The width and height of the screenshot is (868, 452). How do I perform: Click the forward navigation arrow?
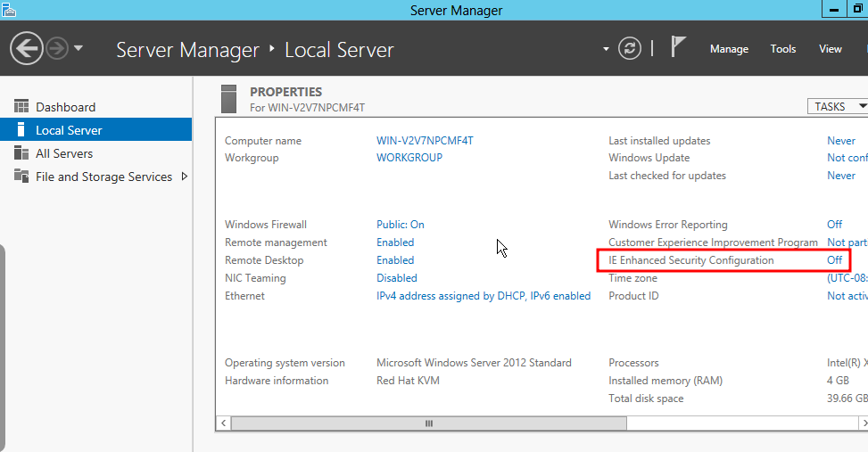pos(57,48)
